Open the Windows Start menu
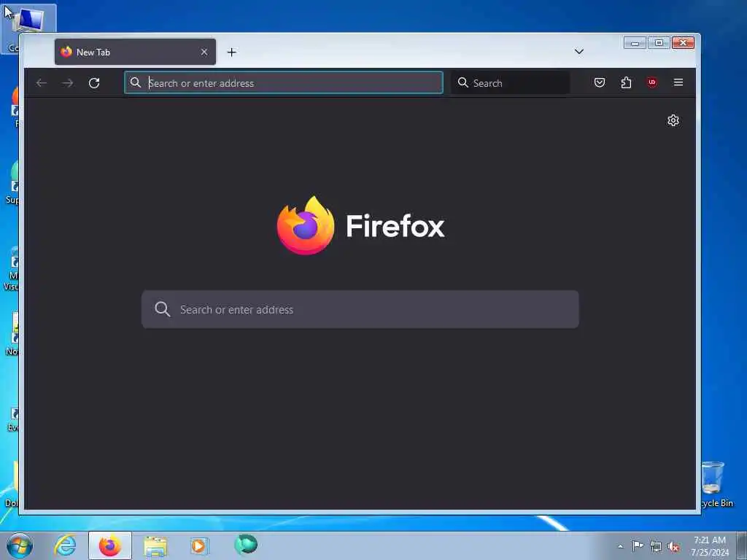 (x=20, y=545)
